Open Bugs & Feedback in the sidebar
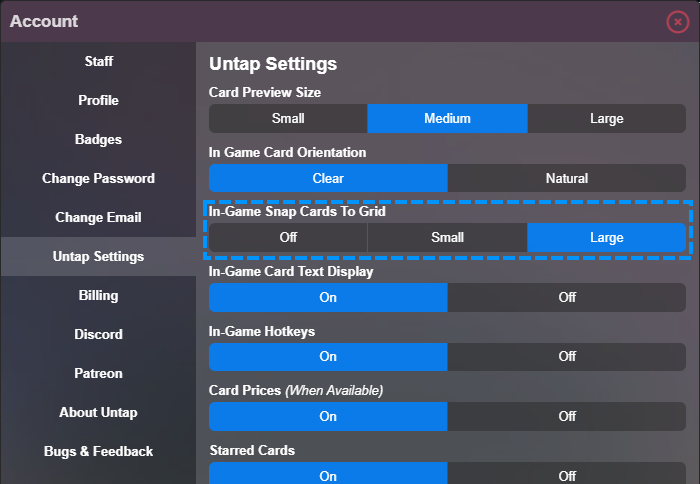The image size is (700, 484). pos(98,451)
